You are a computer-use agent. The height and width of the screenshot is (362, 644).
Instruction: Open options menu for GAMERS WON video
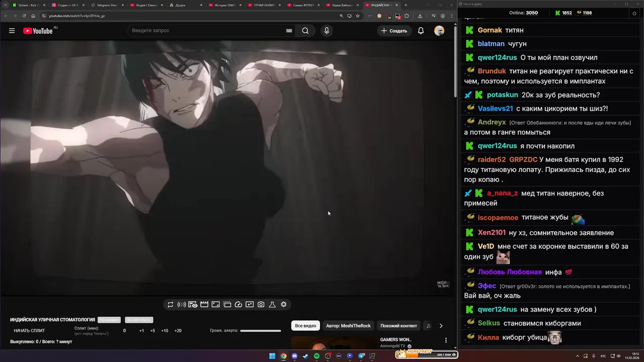(x=446, y=340)
